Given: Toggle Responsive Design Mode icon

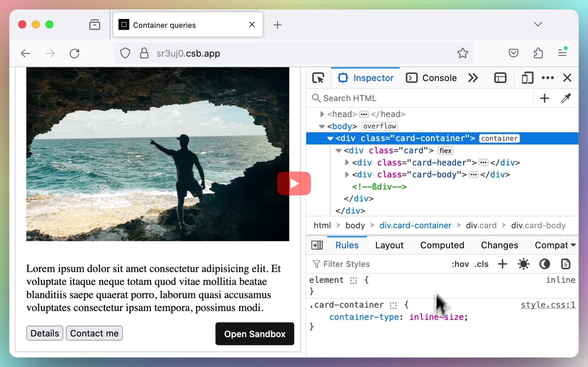Looking at the screenshot, I should [x=527, y=78].
